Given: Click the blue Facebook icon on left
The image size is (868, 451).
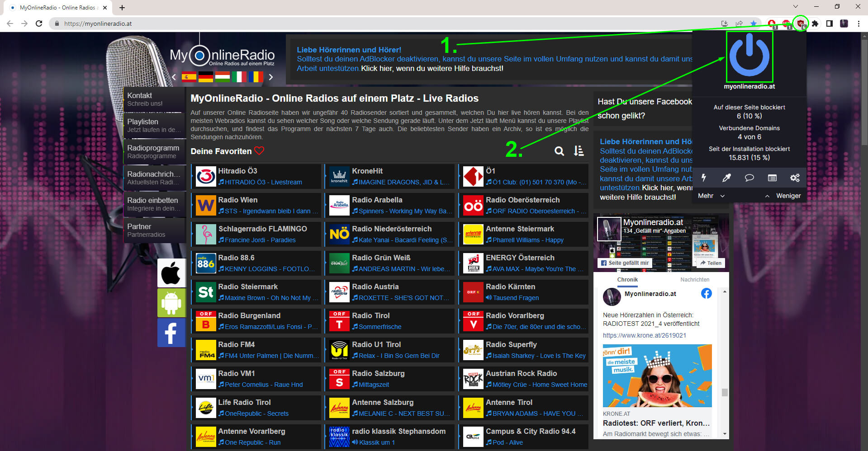Looking at the screenshot, I should [x=171, y=333].
